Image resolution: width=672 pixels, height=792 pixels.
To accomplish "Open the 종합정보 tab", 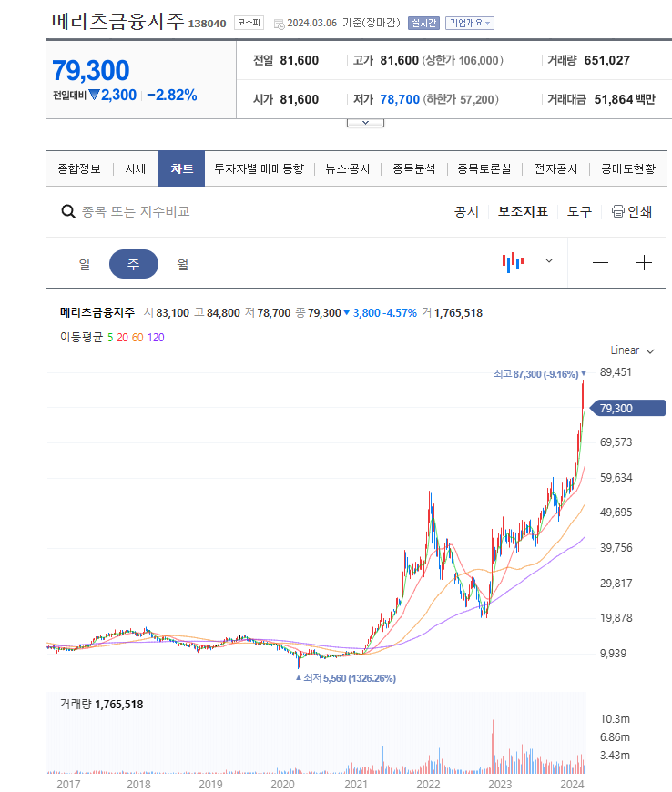I will pyautogui.click(x=79, y=168).
